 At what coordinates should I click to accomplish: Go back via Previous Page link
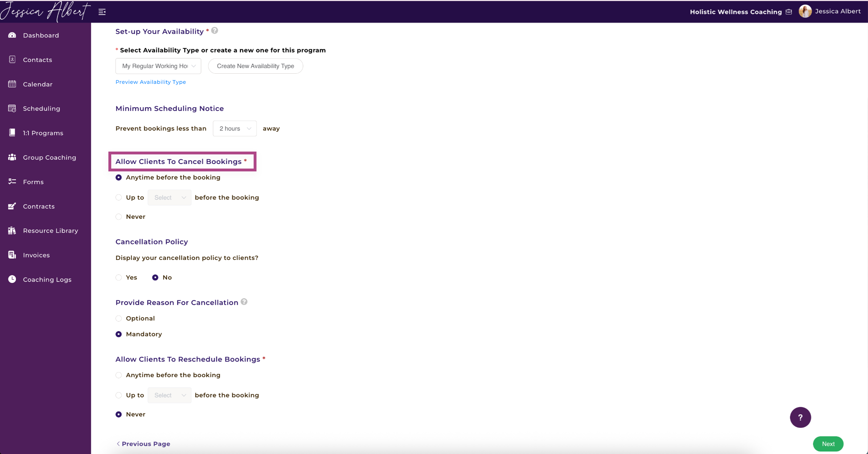(x=143, y=444)
